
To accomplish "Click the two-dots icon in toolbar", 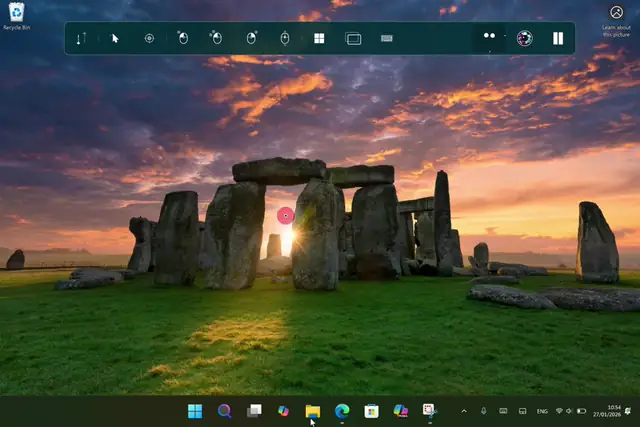I will click(x=489, y=36).
